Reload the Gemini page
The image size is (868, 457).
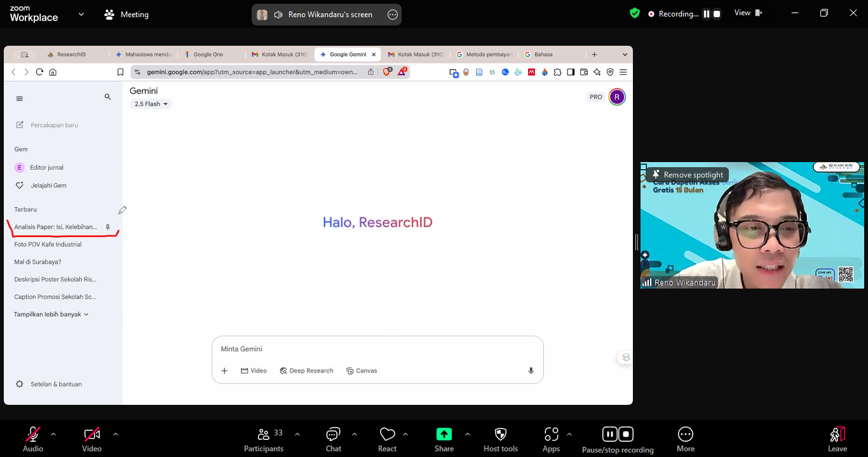(39, 72)
